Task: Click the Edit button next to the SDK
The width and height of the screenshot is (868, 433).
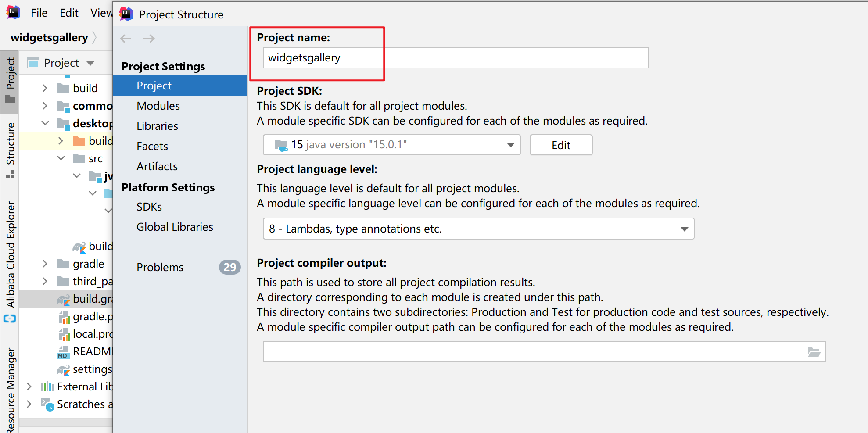Action: [x=561, y=145]
